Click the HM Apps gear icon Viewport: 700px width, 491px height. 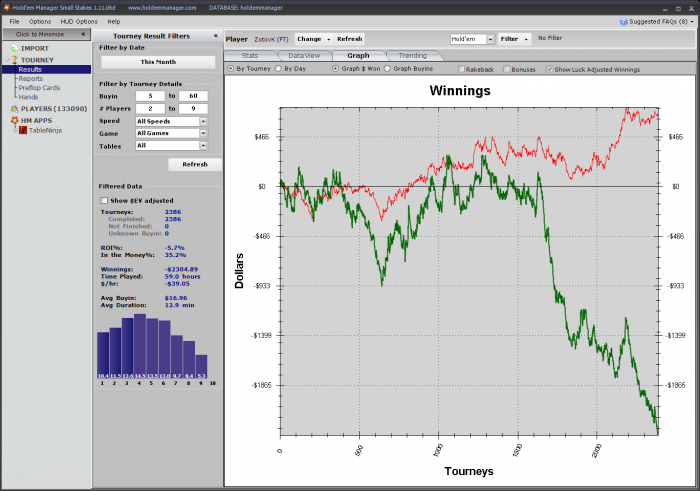(x=14, y=121)
